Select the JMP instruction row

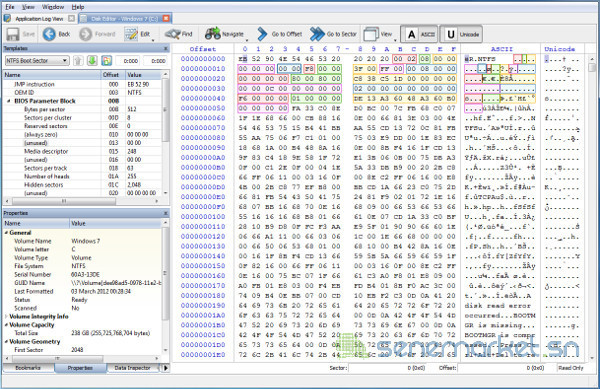click(82, 84)
